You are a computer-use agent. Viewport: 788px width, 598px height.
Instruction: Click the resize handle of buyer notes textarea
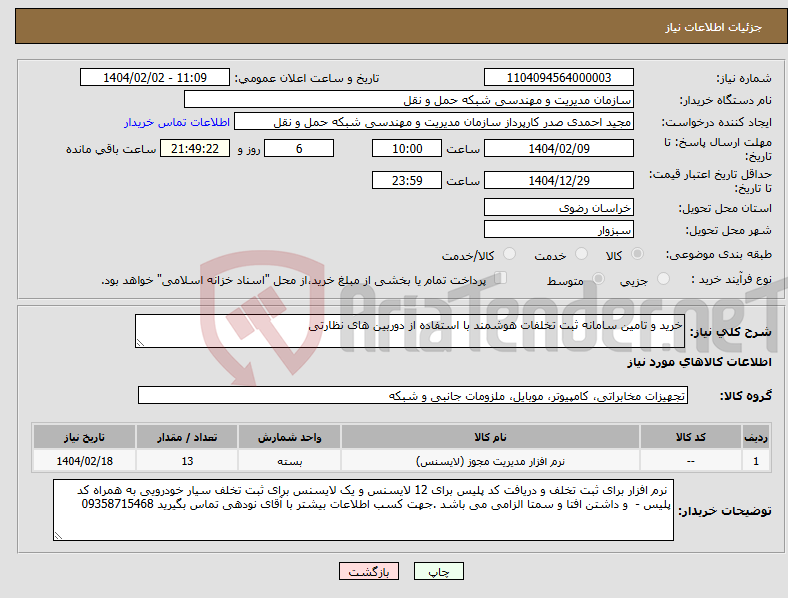point(58,536)
